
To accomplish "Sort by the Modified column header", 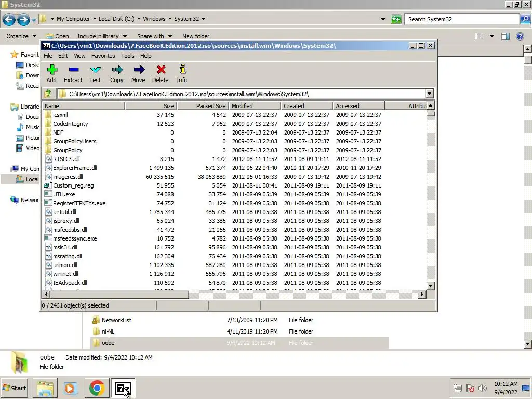I will 255,106.
